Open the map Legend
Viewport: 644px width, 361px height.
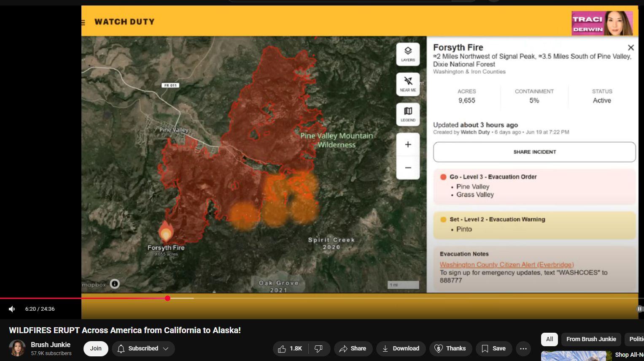408,114
